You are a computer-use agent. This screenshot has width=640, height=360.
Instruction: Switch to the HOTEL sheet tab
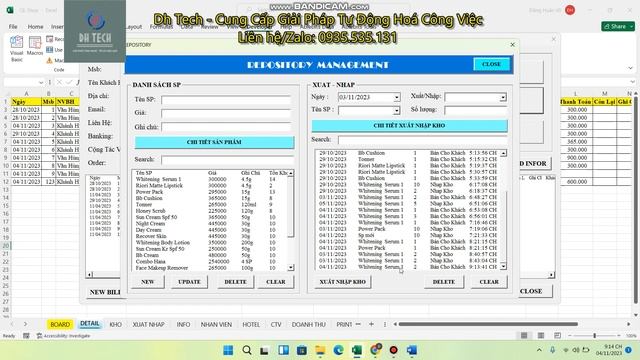[251, 324]
